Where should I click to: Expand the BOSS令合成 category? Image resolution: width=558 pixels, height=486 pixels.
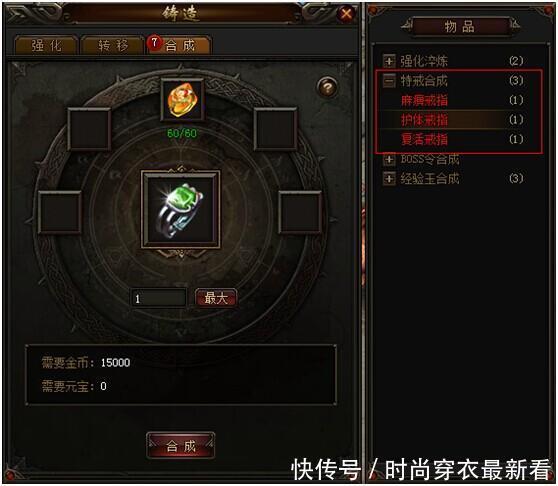389,159
